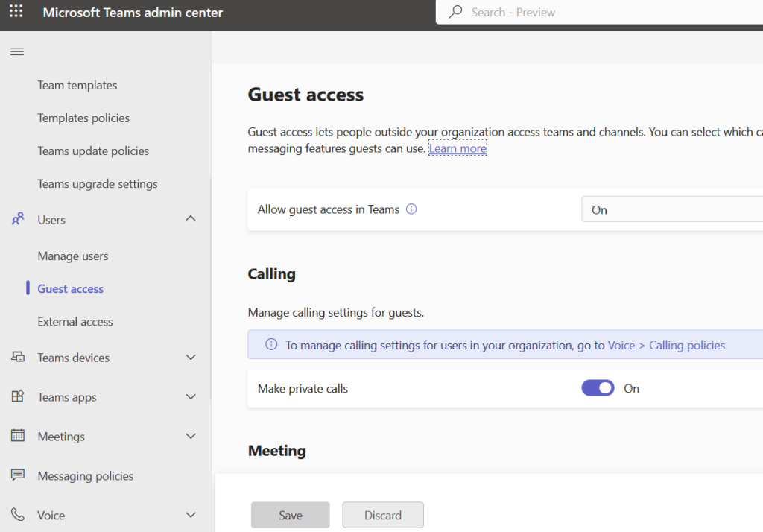Open the app launcher waffle icon
The height and width of the screenshot is (532, 763).
tap(16, 11)
